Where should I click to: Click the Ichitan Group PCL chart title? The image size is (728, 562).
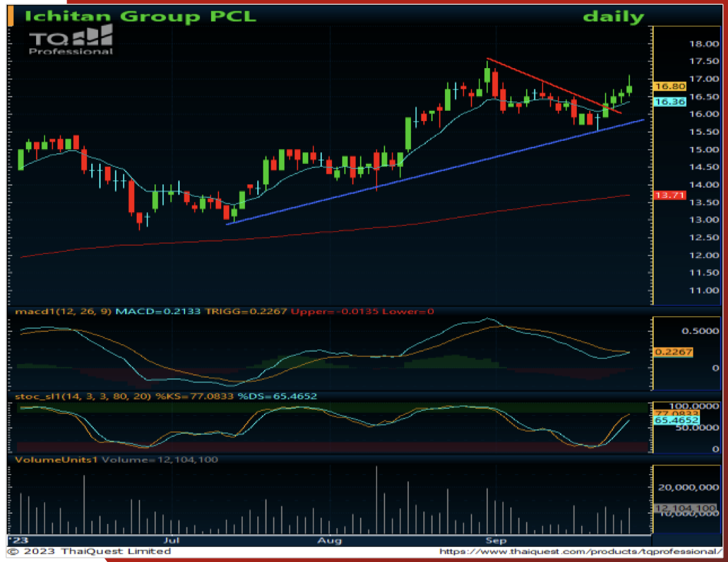140,17
